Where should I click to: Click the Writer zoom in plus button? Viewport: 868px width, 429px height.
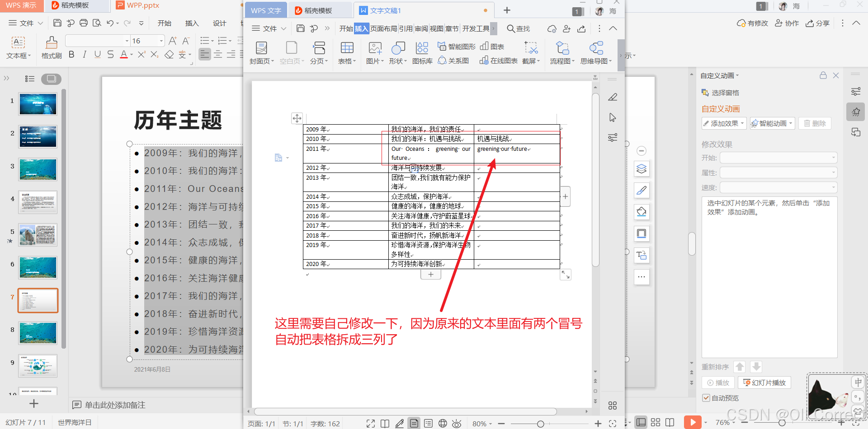point(598,424)
